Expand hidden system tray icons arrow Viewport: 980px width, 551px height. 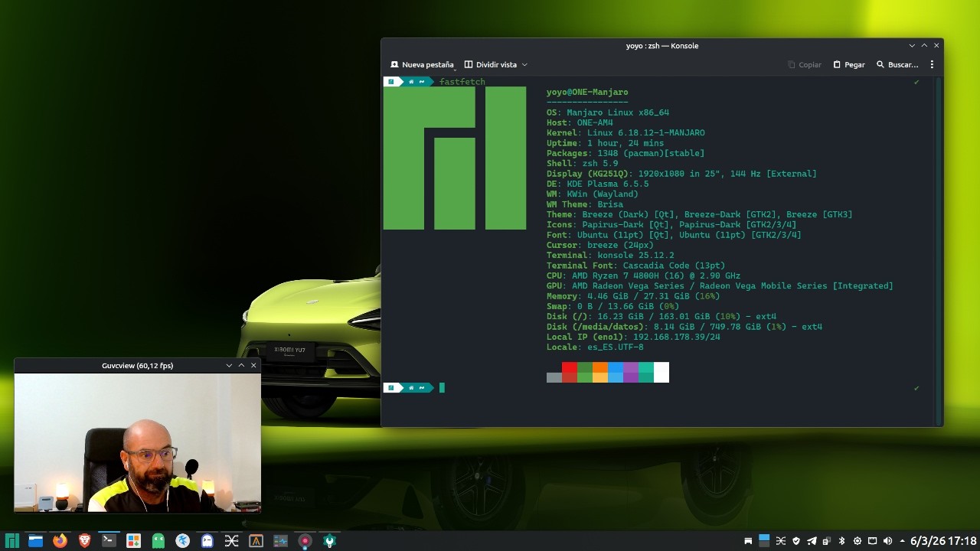tap(902, 541)
